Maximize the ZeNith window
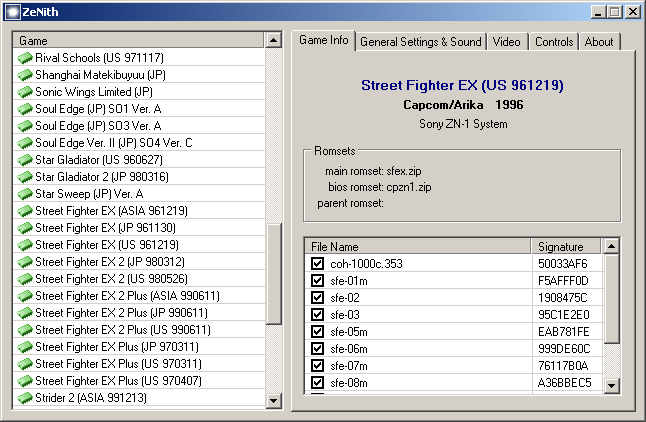The image size is (646, 422). click(614, 12)
